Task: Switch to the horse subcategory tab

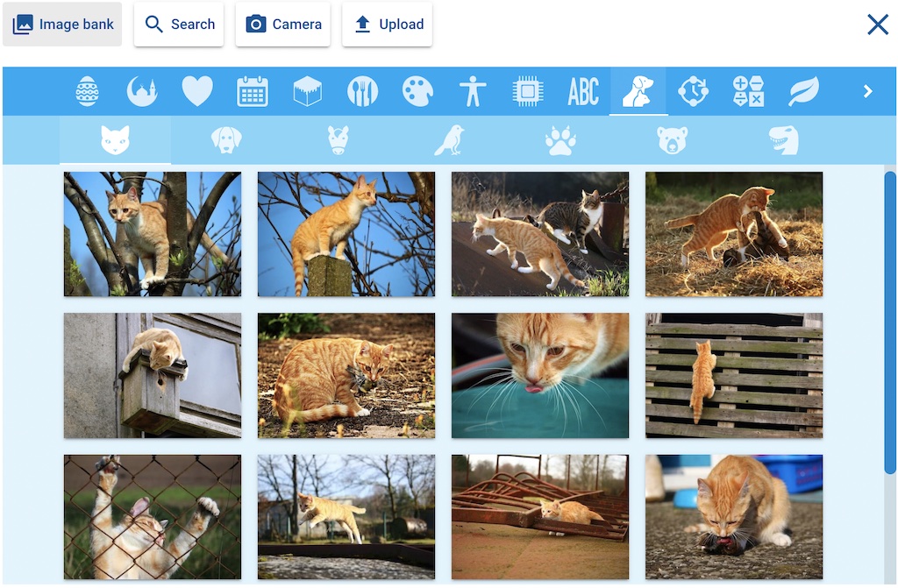Action: pos(338,140)
